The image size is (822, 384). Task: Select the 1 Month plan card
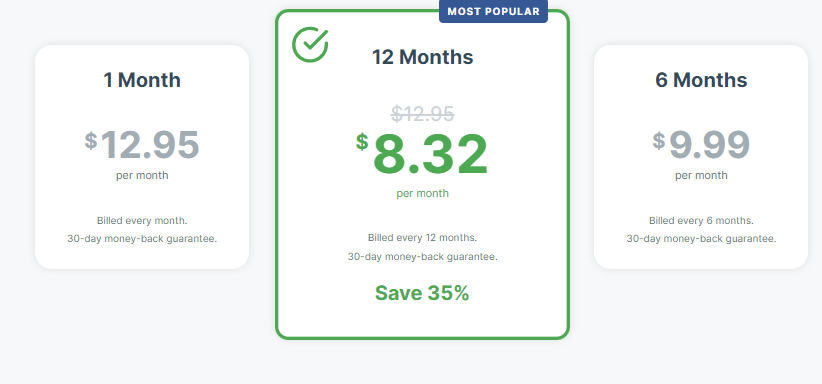click(x=142, y=157)
